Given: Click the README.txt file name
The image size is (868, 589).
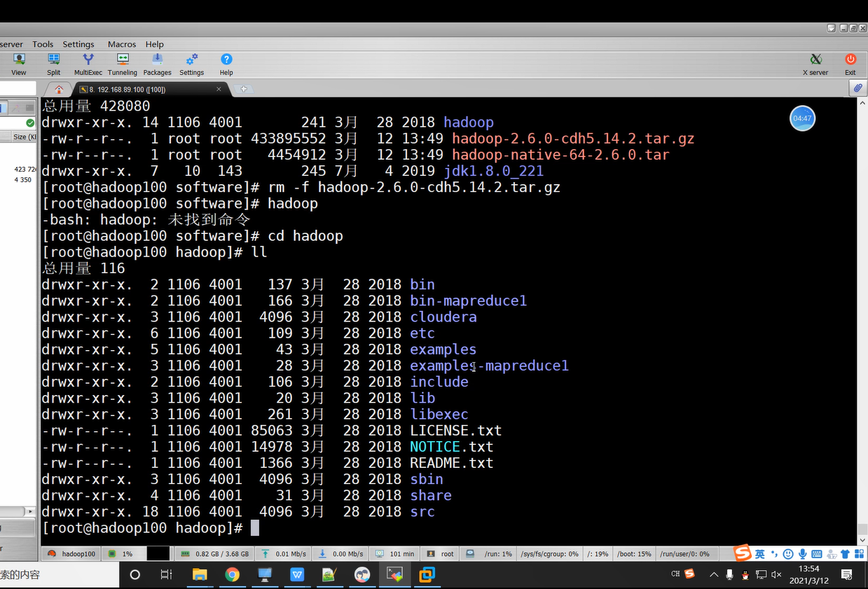Looking at the screenshot, I should pyautogui.click(x=452, y=463).
